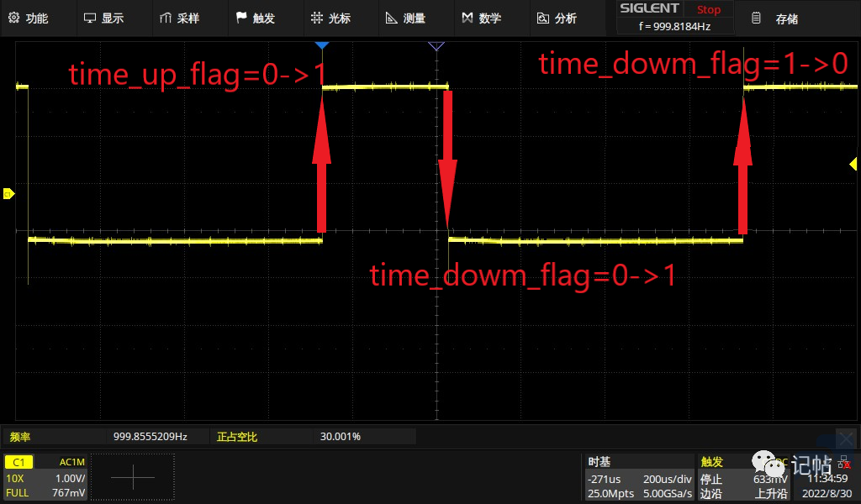Viewport: 861px width, 504px height.
Task: Click the 采样 (Acquire) waveform icon
Action: pyautogui.click(x=166, y=18)
